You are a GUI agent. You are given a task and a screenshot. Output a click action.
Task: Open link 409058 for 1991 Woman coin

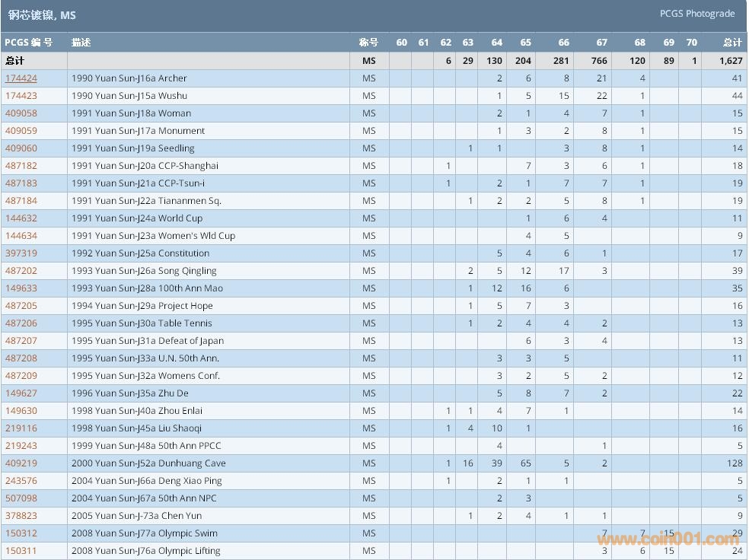tap(21, 113)
